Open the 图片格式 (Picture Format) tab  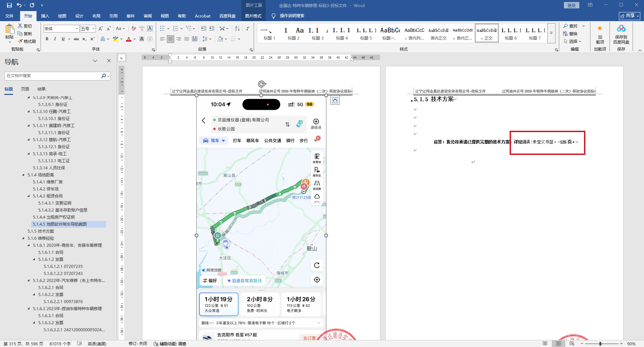[253, 16]
